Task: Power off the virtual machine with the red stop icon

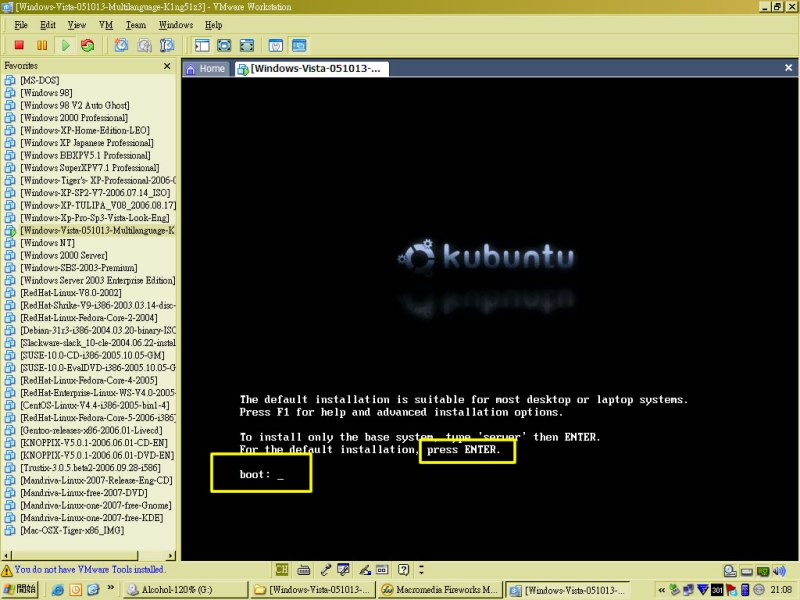Action: (x=19, y=45)
